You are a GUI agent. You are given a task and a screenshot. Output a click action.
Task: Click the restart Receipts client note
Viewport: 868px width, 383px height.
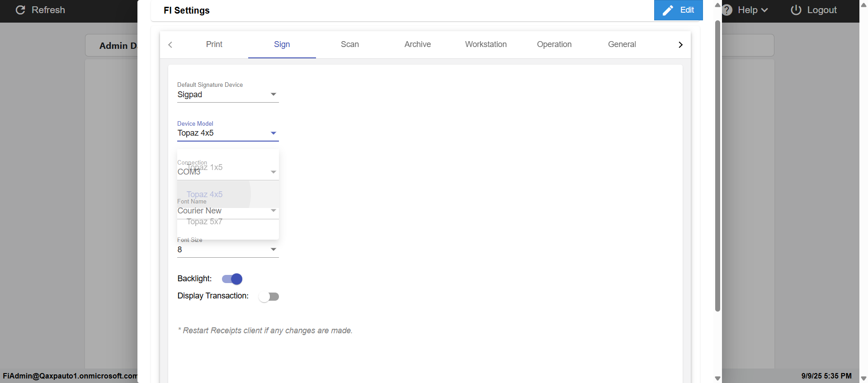click(x=265, y=331)
